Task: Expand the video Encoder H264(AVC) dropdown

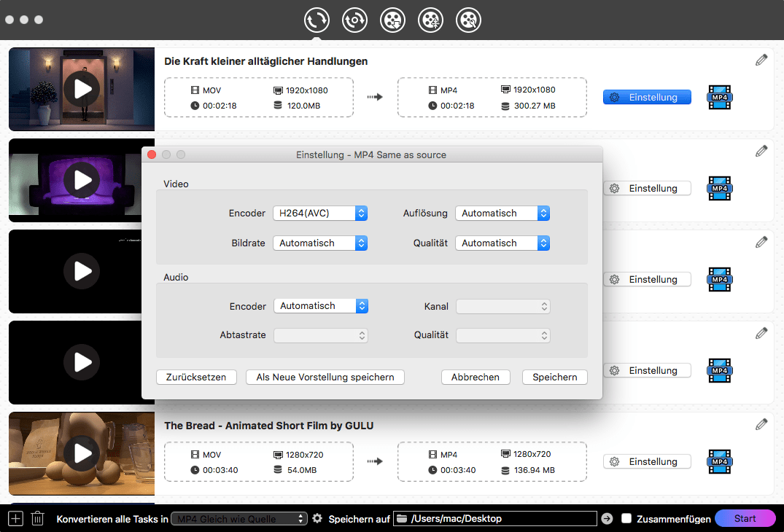Action: point(319,214)
